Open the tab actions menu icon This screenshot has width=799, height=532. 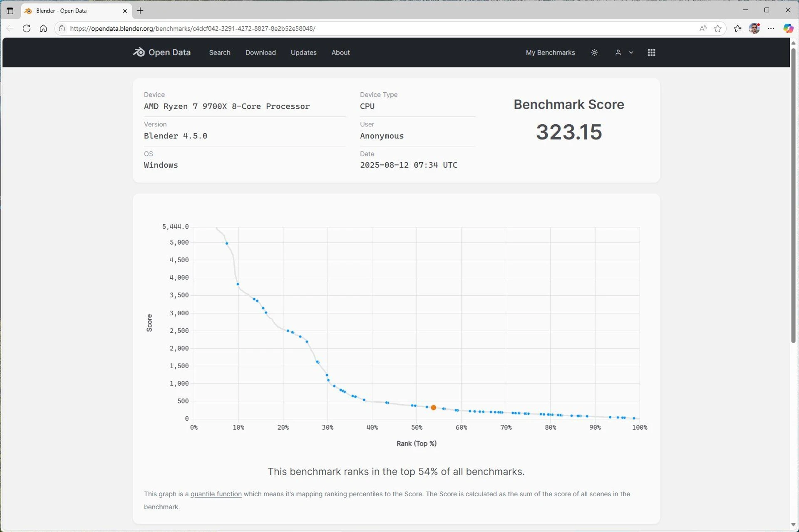point(10,11)
